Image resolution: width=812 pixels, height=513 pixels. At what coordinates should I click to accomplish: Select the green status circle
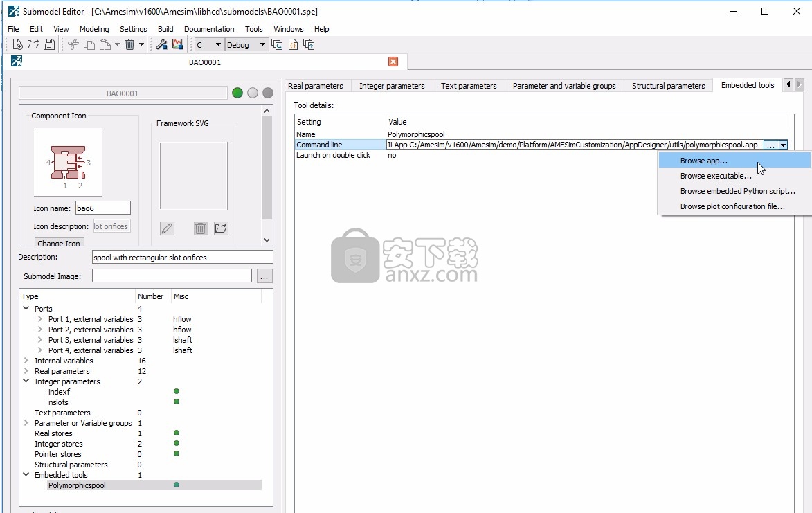click(x=237, y=93)
